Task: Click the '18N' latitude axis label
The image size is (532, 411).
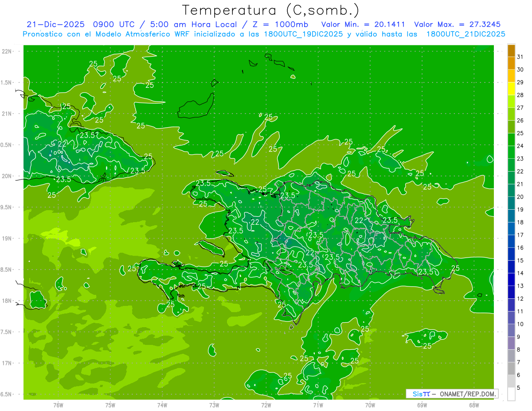Action: click(7, 301)
